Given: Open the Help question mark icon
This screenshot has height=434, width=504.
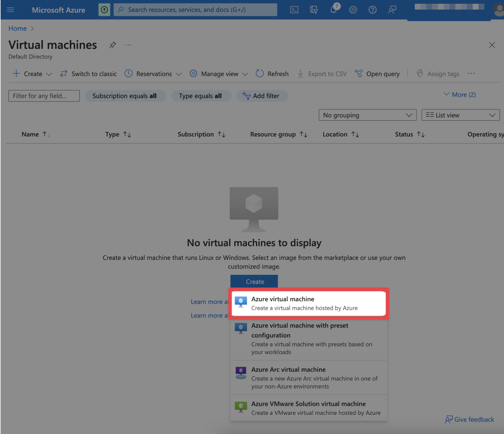Looking at the screenshot, I should click(372, 10).
